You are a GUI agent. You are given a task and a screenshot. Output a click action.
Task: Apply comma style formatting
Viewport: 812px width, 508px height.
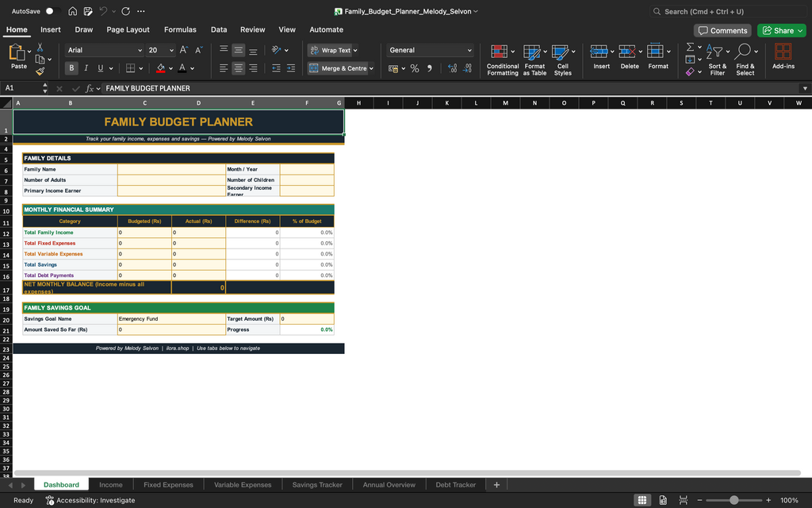tap(429, 68)
